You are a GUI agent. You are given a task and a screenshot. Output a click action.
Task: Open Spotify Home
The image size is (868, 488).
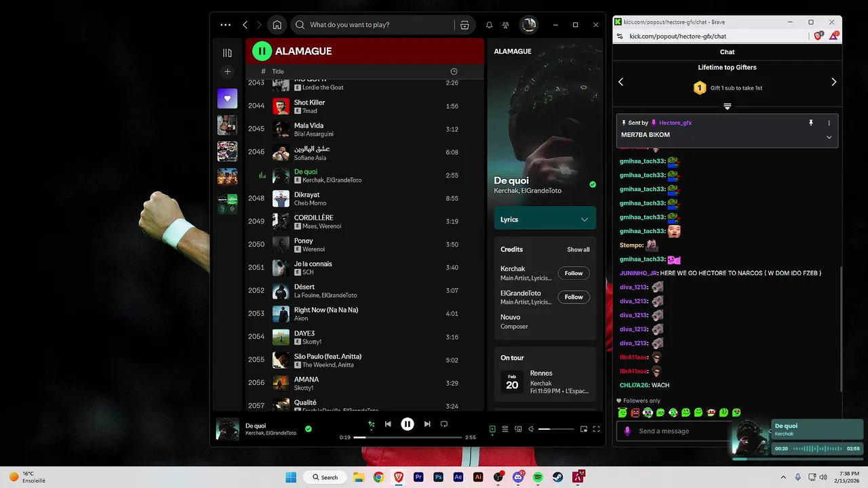point(277,25)
